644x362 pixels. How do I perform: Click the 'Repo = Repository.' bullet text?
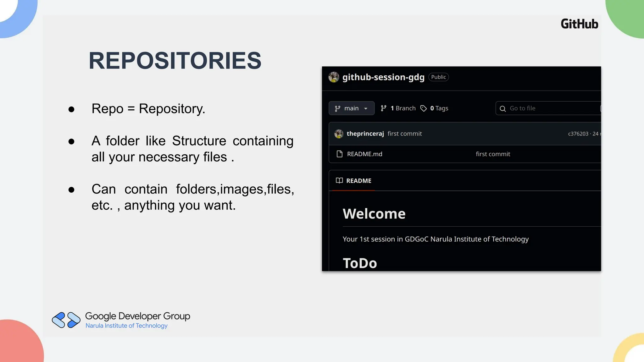[x=148, y=109]
